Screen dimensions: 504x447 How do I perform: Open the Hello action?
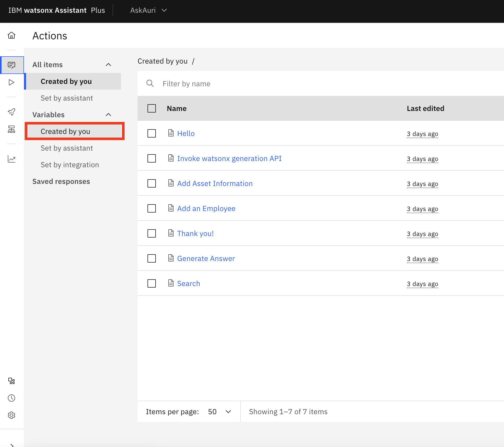[186, 133]
